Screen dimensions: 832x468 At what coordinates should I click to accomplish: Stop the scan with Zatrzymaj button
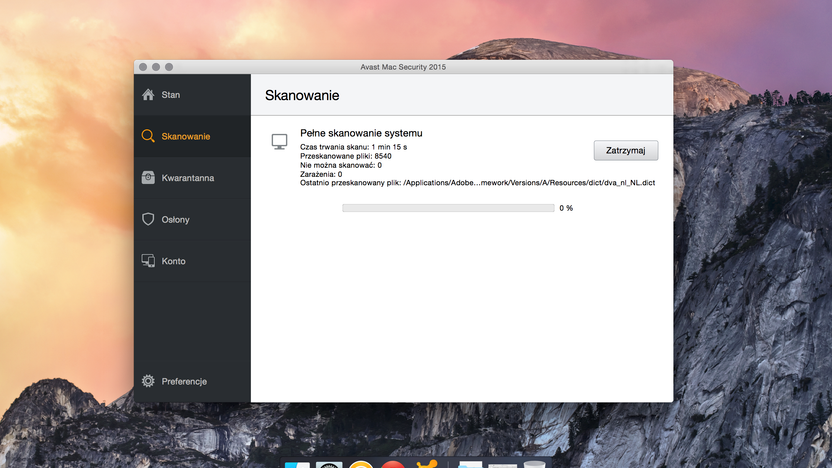tap(626, 151)
